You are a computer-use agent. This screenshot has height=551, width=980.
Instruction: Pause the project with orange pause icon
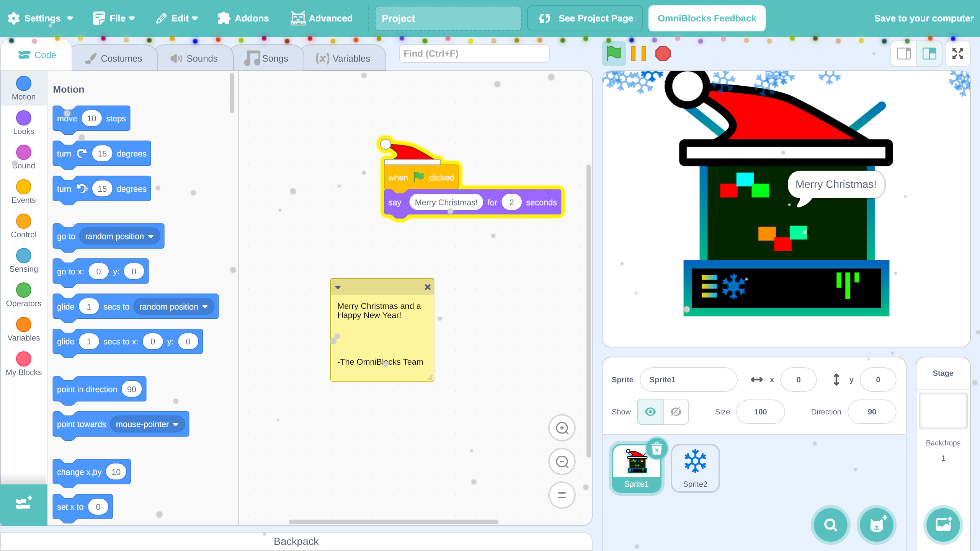(638, 54)
